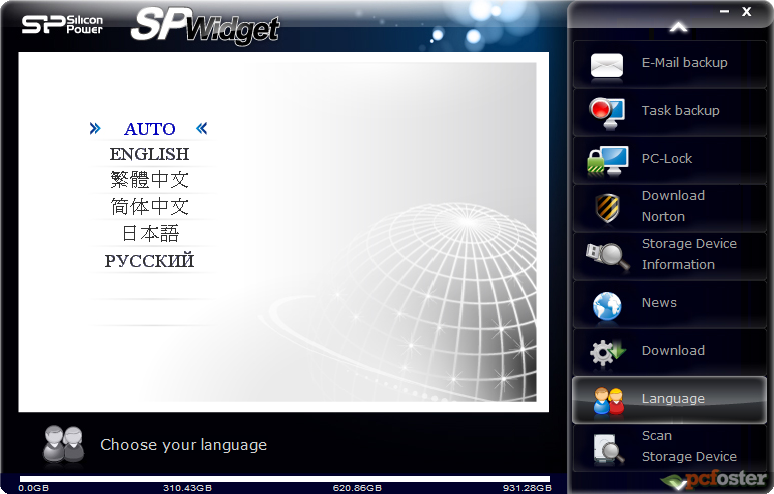The height and width of the screenshot is (494, 774).
Task: Click the Choose your language text
Action: [x=184, y=445]
